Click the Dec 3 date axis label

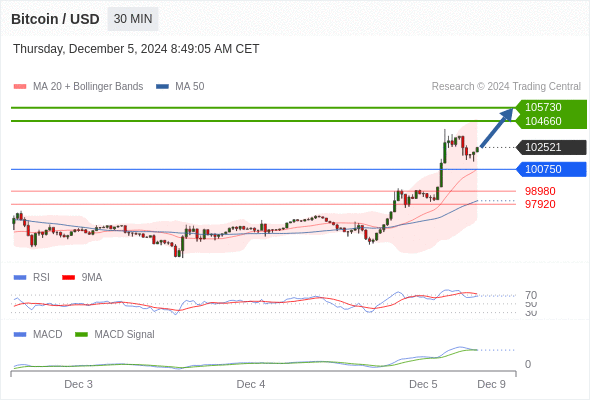pos(78,384)
